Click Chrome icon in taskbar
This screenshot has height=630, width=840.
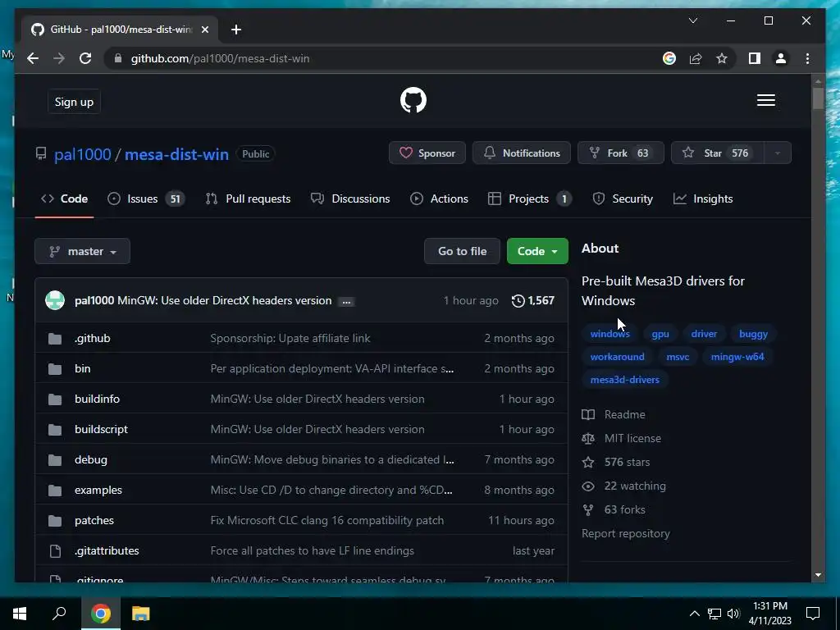point(101,614)
